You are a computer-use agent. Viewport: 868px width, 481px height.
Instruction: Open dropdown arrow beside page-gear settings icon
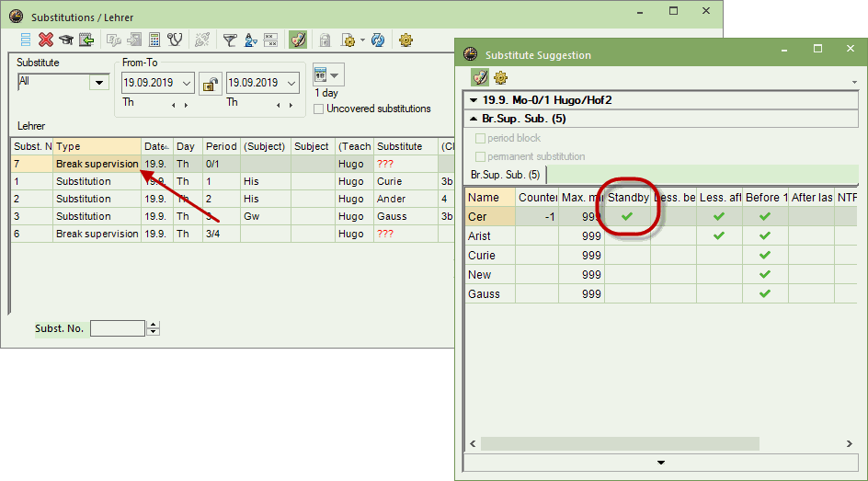tap(362, 40)
